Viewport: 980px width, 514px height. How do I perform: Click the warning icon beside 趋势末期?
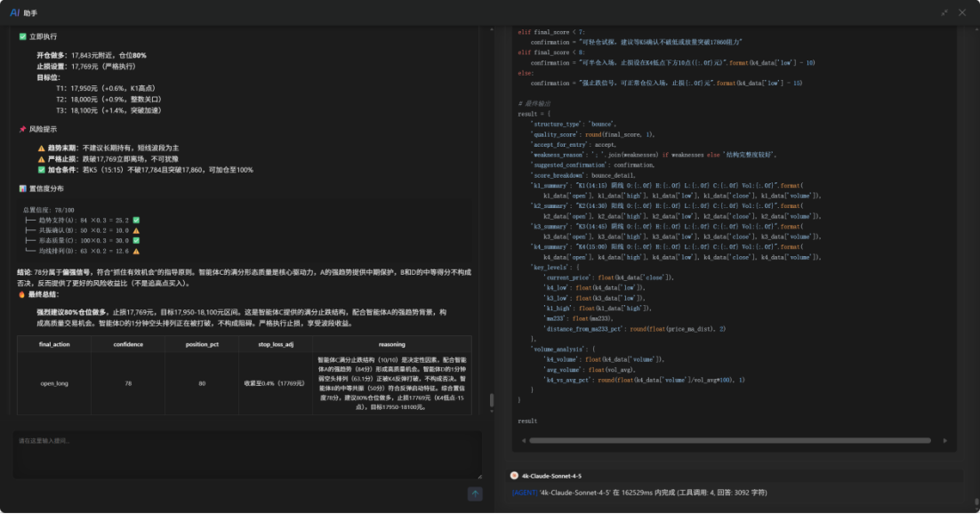pos(41,148)
